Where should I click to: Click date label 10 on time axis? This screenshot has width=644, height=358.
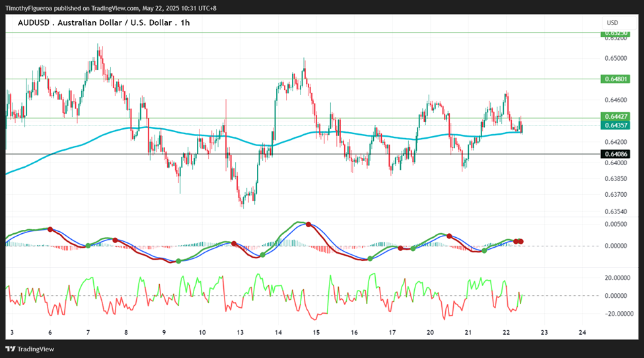click(202, 332)
